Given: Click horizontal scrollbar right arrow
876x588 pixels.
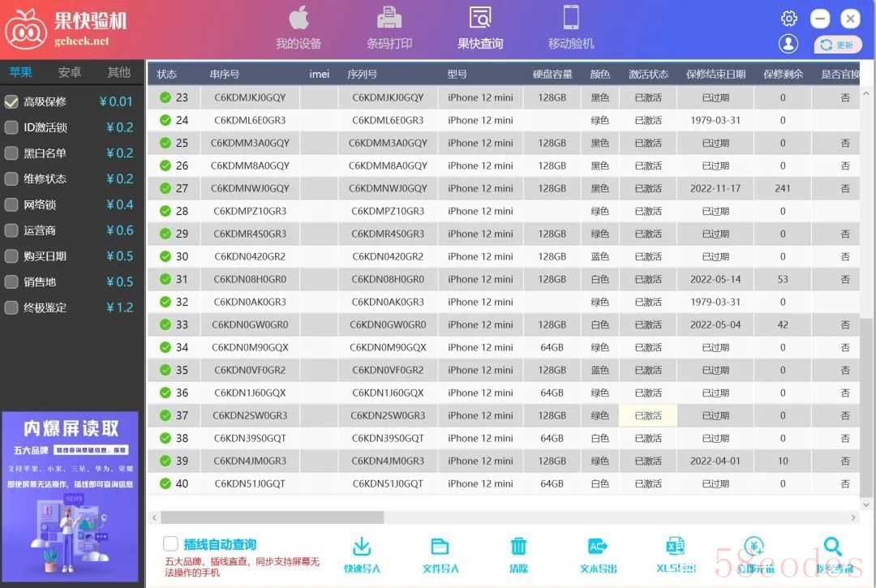Looking at the screenshot, I should click(853, 517).
